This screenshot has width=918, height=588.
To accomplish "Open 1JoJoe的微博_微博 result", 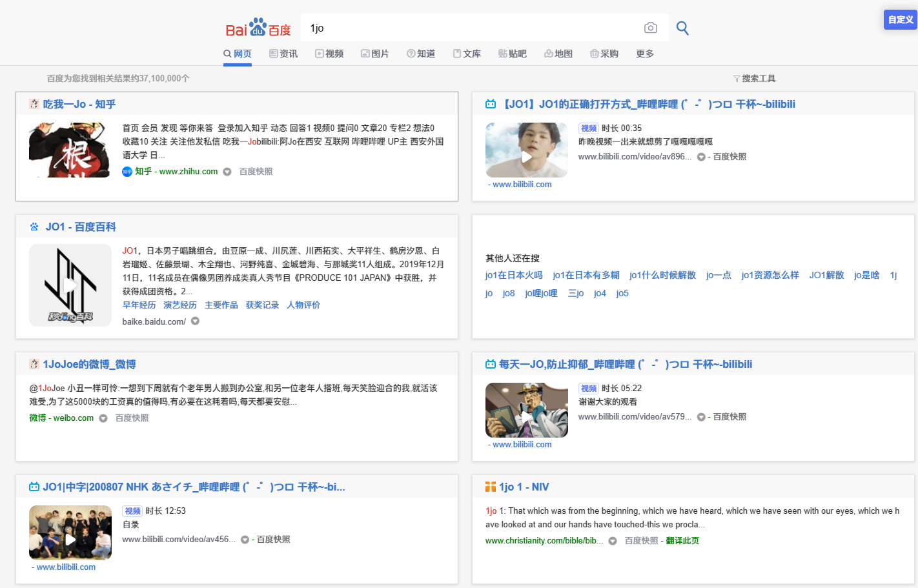I will (x=90, y=364).
